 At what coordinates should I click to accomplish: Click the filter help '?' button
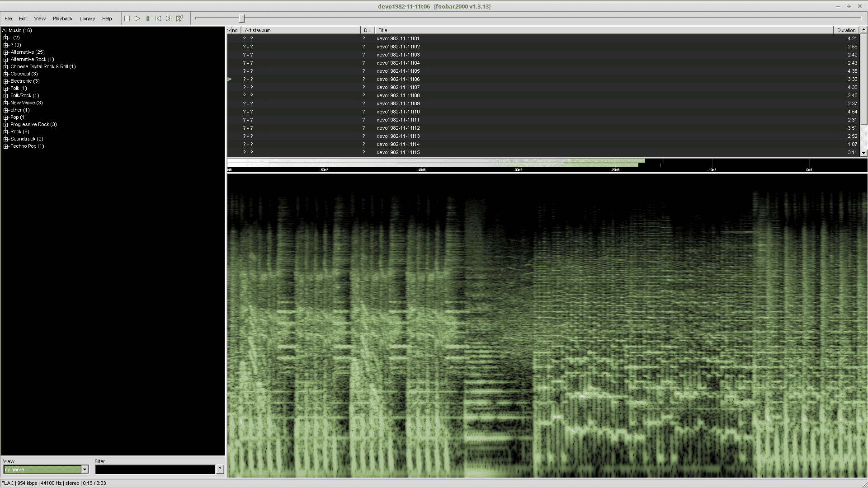220,469
